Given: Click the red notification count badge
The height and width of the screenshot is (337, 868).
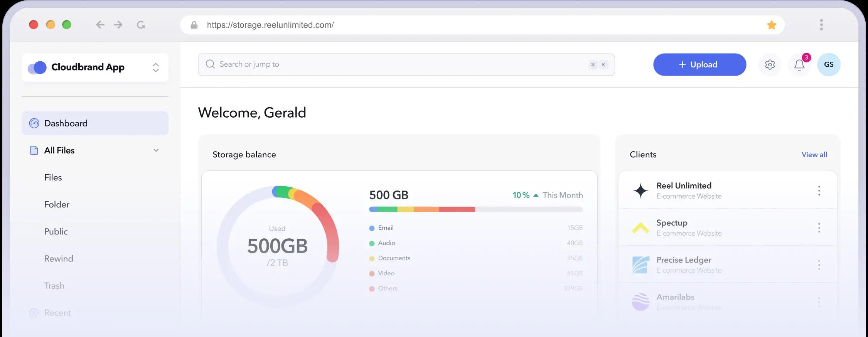Looking at the screenshot, I should 806,57.
